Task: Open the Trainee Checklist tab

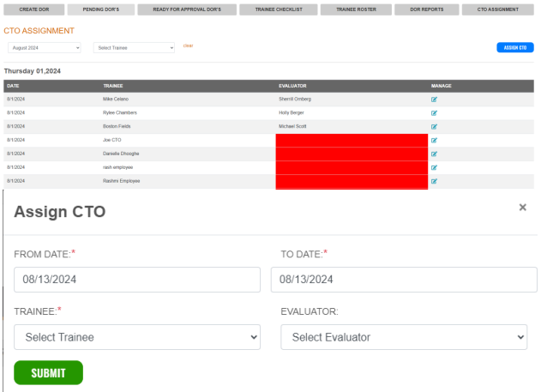Action: coord(279,9)
